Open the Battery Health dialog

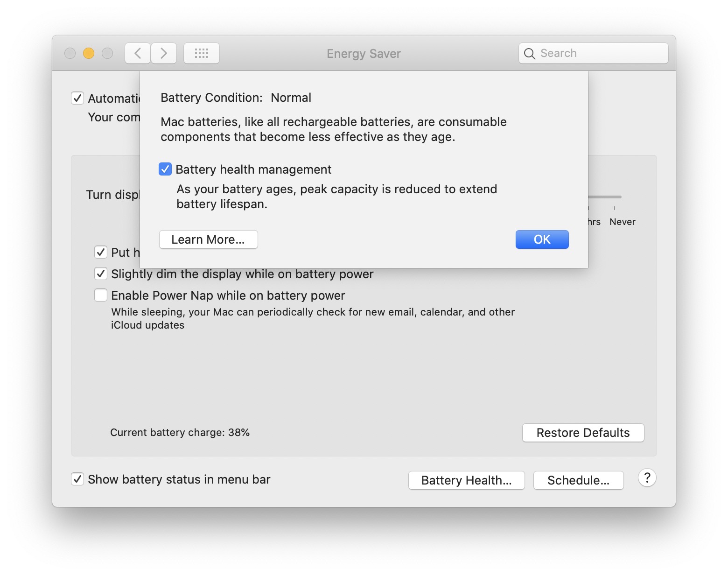[466, 480]
